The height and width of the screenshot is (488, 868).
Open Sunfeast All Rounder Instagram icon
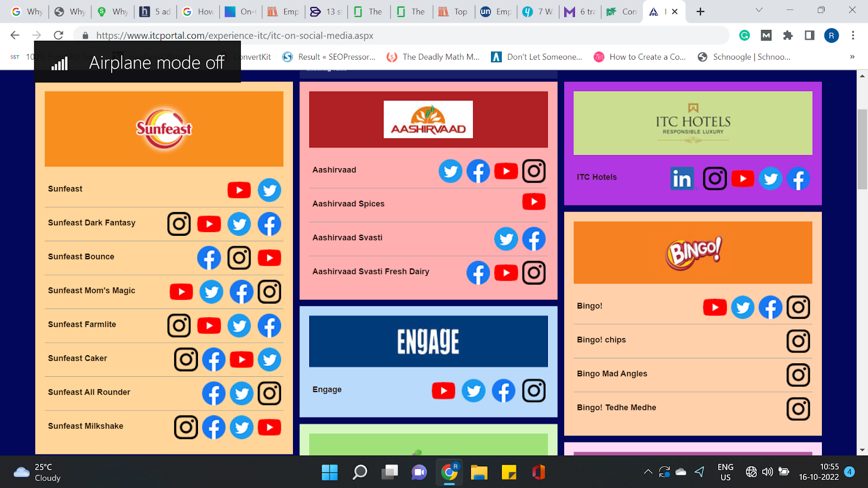coord(269,393)
